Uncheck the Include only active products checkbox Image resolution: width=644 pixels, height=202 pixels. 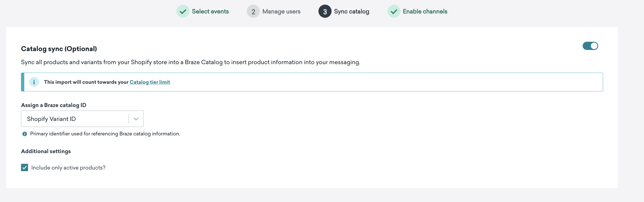click(25, 168)
